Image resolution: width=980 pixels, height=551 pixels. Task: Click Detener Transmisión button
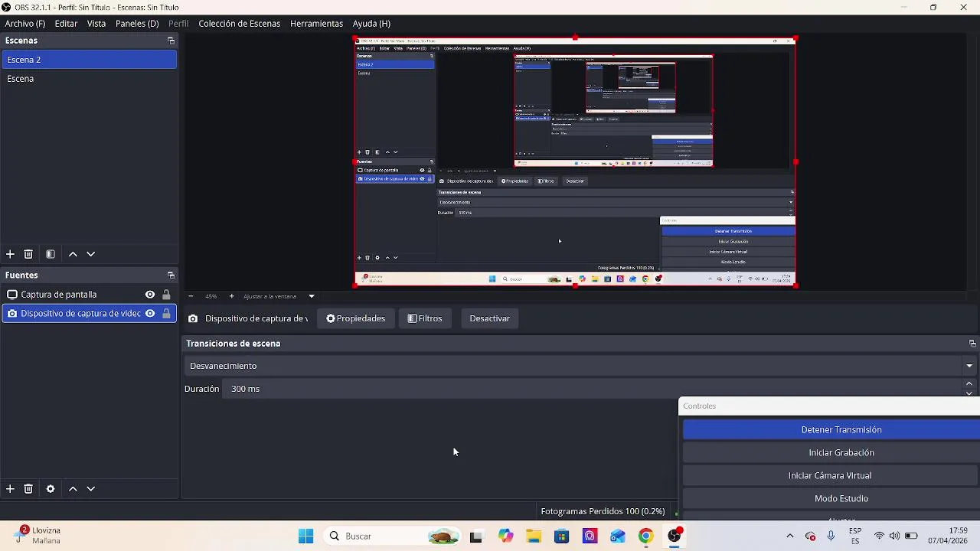click(x=831, y=430)
